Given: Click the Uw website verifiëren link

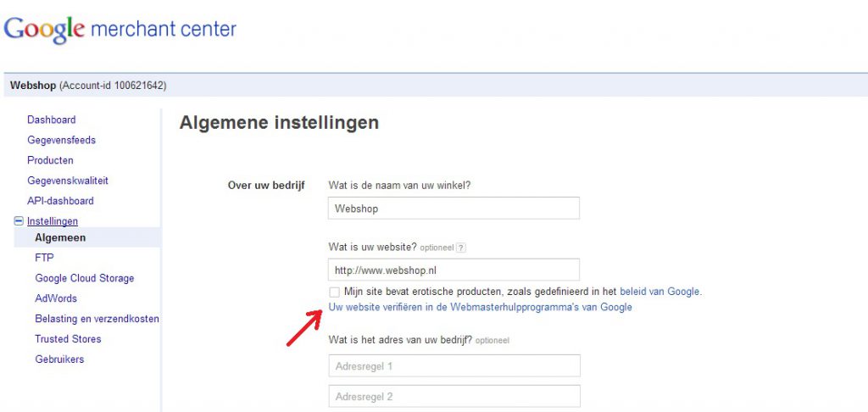Looking at the screenshot, I should coord(481,307).
